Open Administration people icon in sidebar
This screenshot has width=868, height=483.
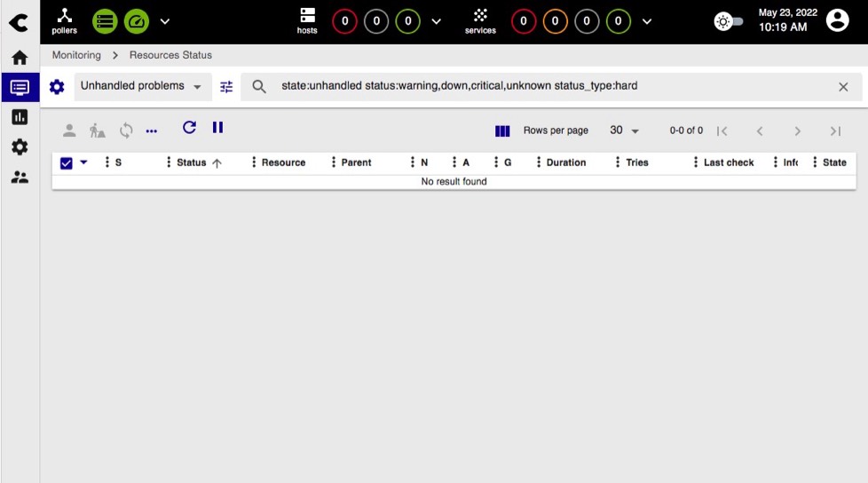pos(20,177)
